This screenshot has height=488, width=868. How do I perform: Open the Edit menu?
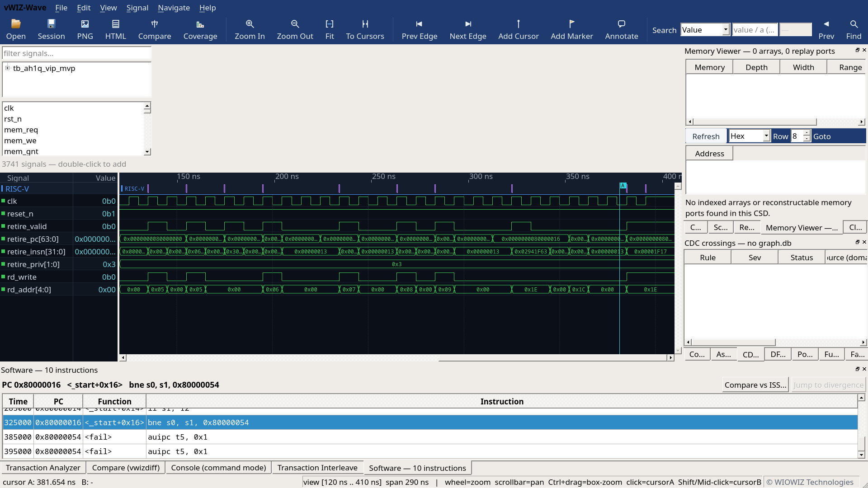point(84,8)
